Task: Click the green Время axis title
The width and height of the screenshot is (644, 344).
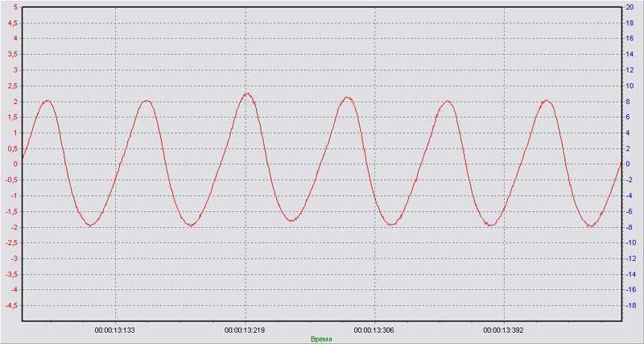Action: pos(321,339)
